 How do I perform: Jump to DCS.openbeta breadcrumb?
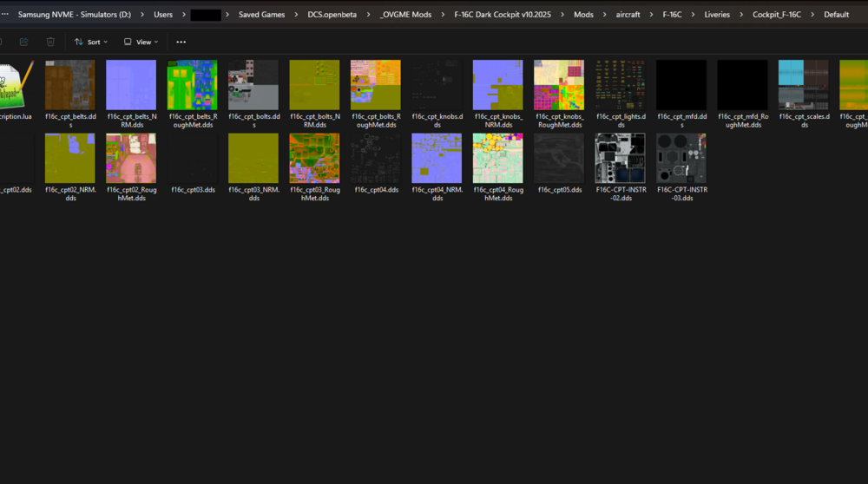332,15
